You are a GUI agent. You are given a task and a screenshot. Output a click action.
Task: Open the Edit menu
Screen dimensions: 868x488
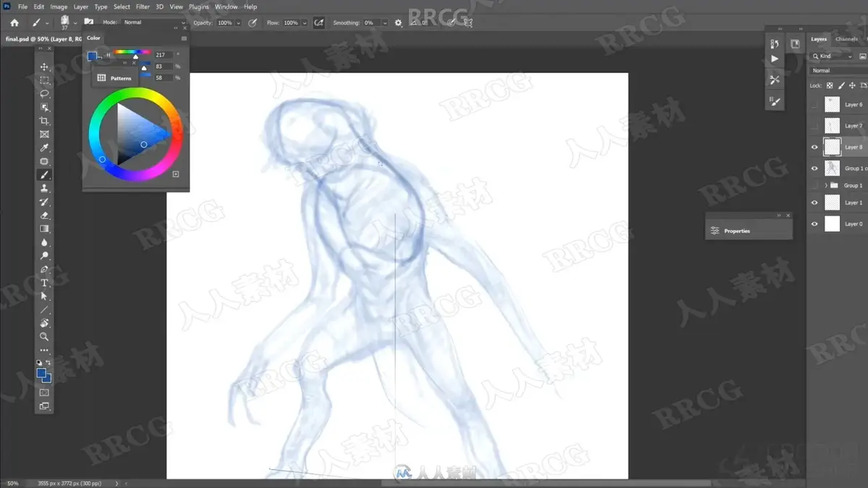click(38, 7)
